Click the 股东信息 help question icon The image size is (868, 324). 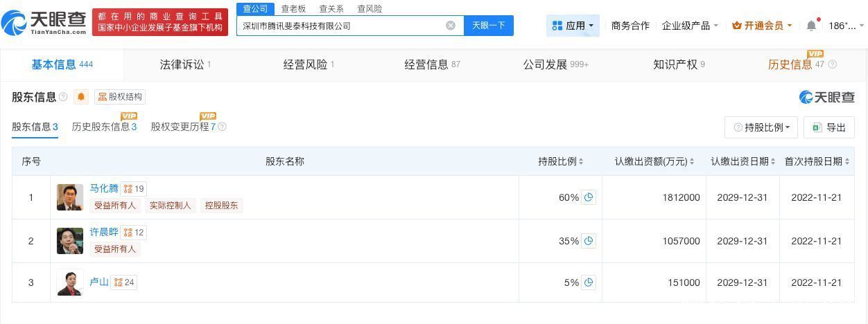[63, 97]
